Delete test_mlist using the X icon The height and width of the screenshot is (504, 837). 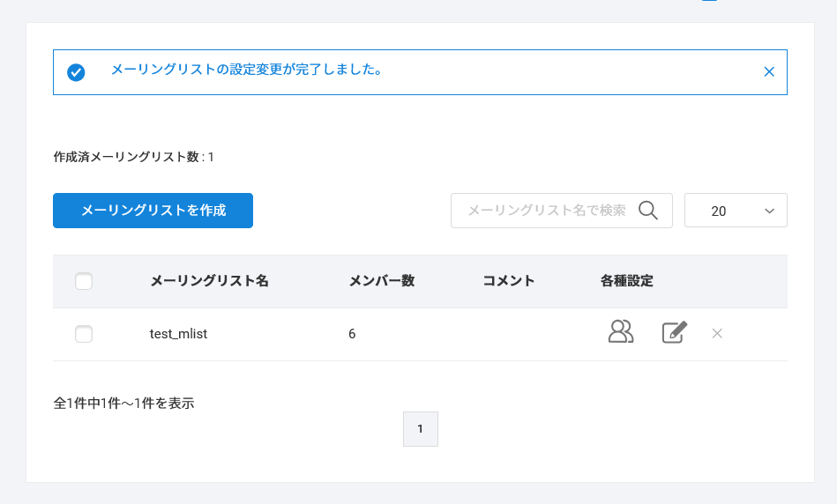(717, 333)
